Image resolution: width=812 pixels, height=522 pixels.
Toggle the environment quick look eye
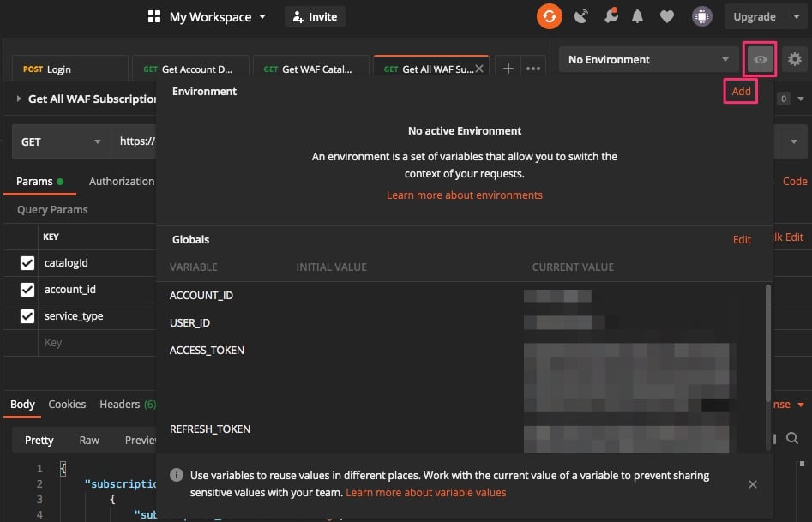point(760,59)
